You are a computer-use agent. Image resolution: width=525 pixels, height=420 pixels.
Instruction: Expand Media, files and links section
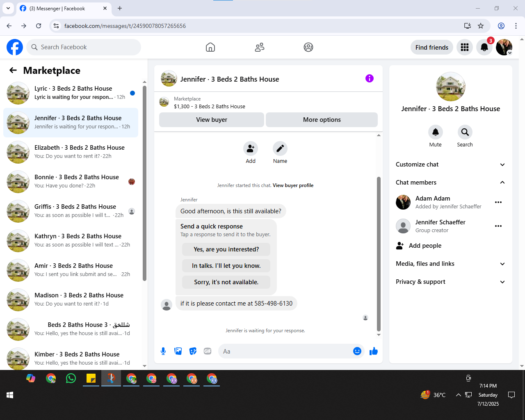click(x=450, y=264)
